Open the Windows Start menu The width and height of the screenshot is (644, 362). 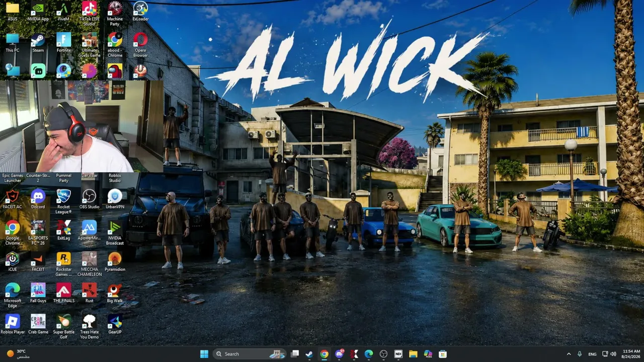click(204, 354)
